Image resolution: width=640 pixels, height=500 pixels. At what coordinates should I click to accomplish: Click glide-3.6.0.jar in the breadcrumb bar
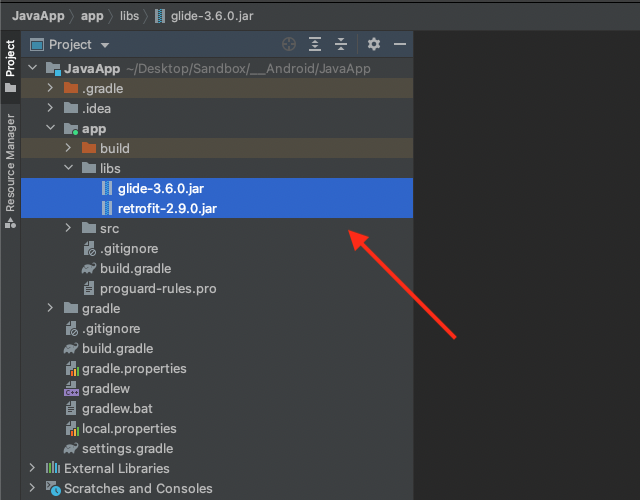212,16
